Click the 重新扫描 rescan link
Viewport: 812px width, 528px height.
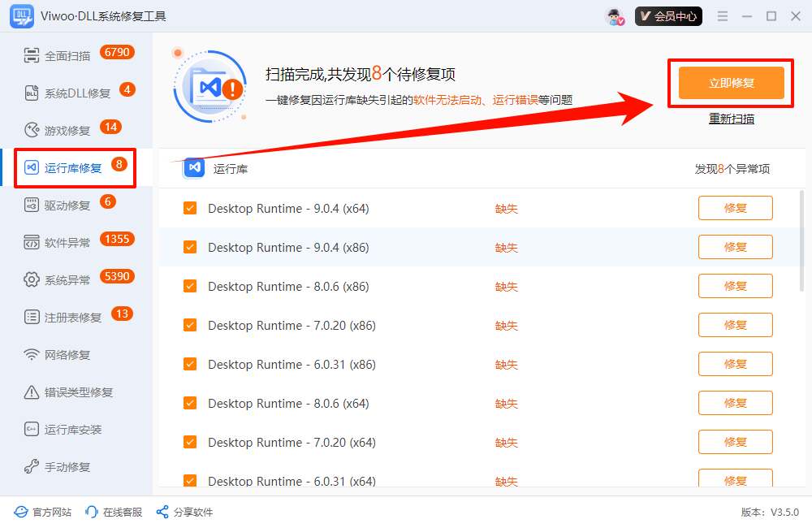[x=731, y=119]
